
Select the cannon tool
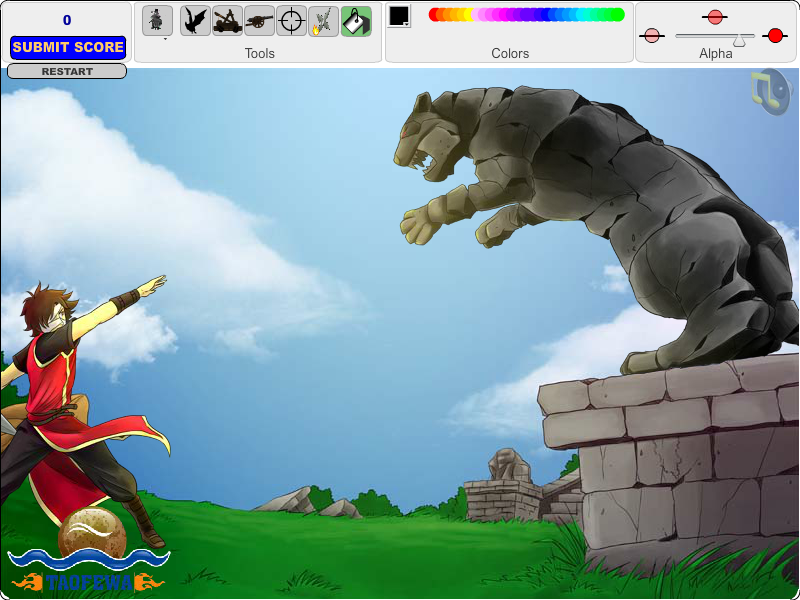(260, 21)
